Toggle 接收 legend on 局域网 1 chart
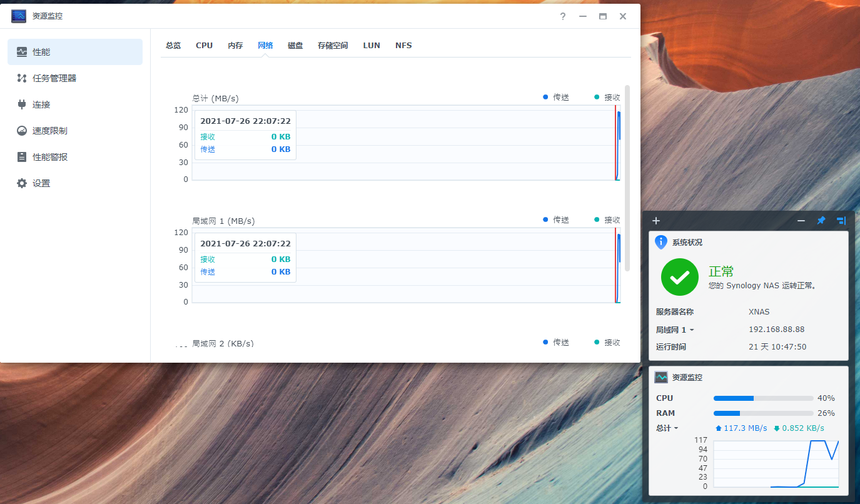 point(607,220)
